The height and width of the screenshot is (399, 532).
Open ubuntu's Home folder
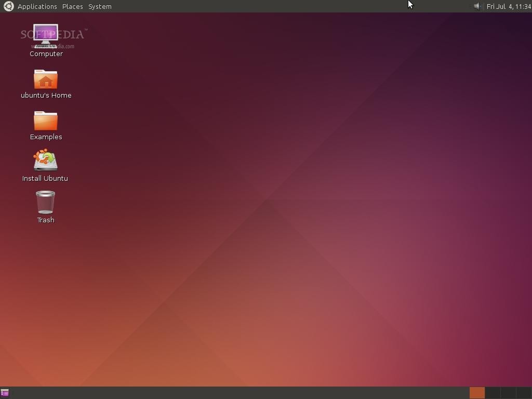(46, 81)
